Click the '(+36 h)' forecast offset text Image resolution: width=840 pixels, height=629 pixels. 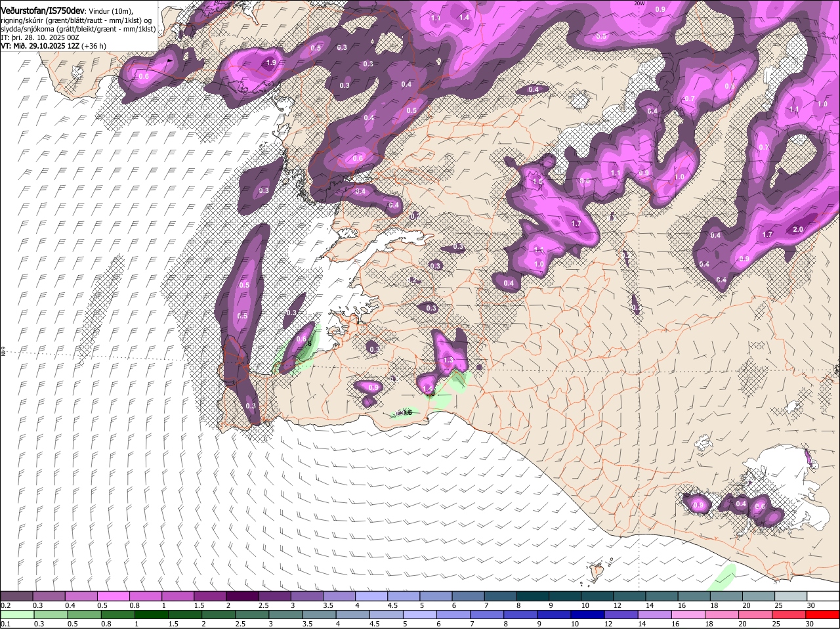click(x=94, y=46)
